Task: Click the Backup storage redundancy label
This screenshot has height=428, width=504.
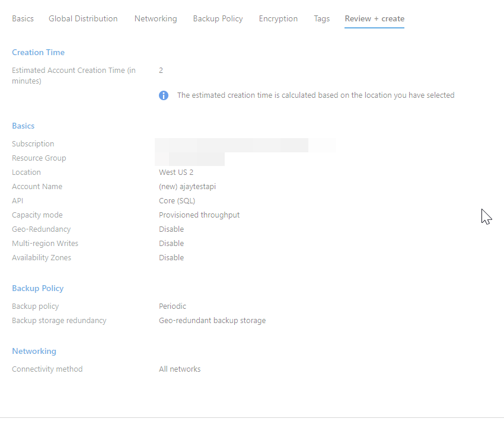Action: pos(59,320)
